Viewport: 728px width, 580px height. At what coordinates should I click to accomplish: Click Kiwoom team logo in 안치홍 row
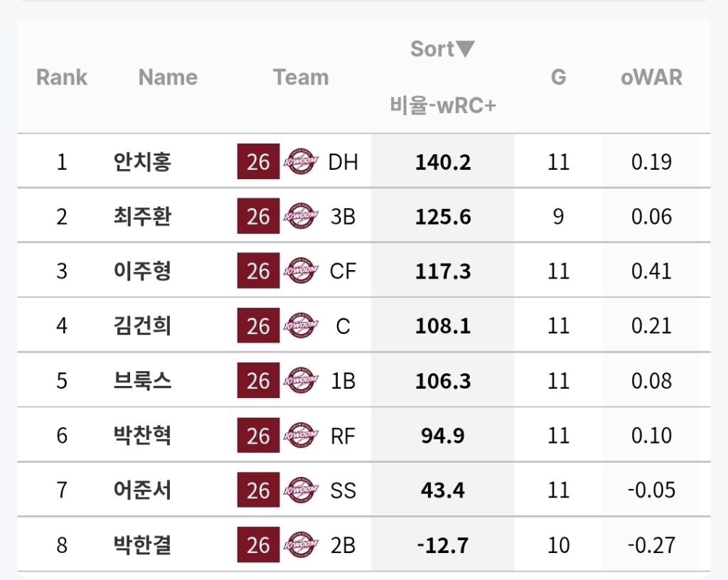tap(301, 162)
